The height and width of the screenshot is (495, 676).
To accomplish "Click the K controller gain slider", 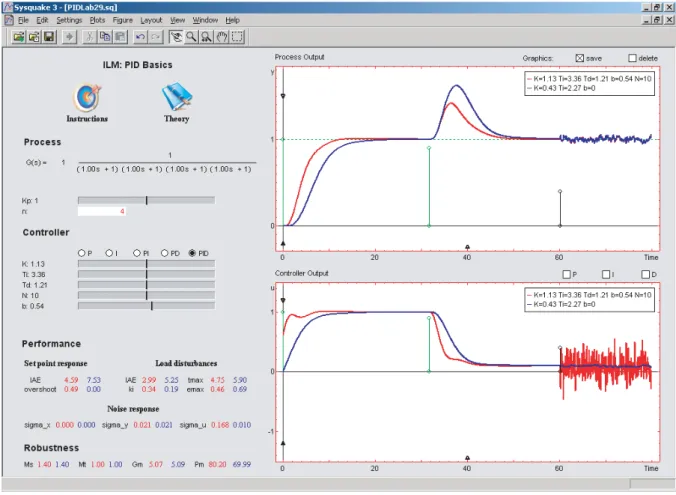I will 146,263.
